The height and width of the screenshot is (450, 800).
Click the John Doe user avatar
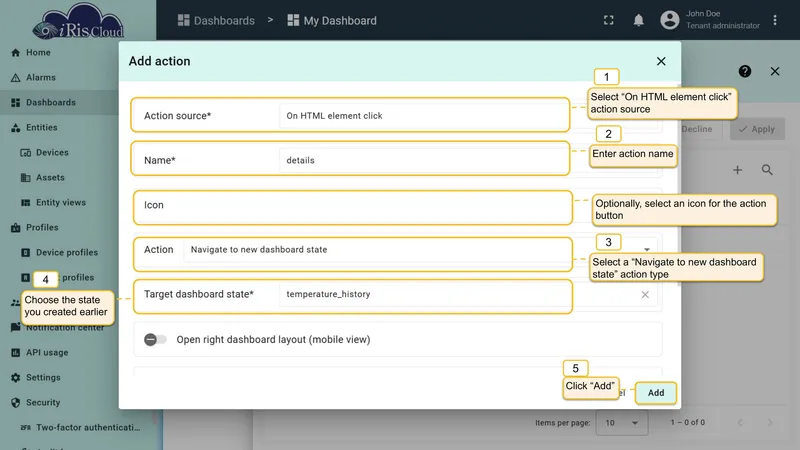click(x=670, y=20)
